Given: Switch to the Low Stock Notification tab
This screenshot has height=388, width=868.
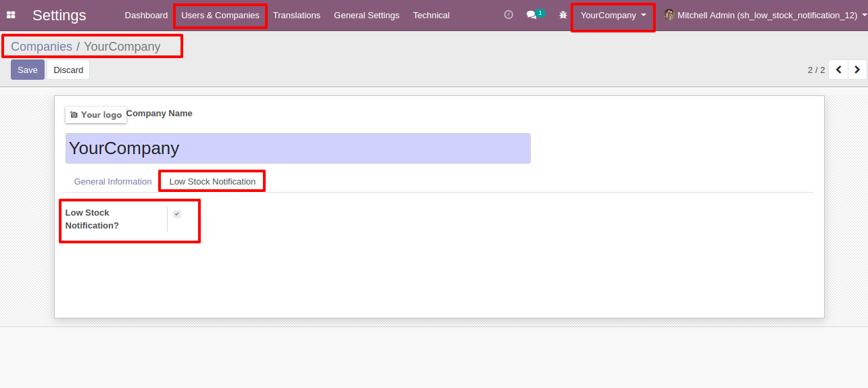Looking at the screenshot, I should pyautogui.click(x=212, y=181).
